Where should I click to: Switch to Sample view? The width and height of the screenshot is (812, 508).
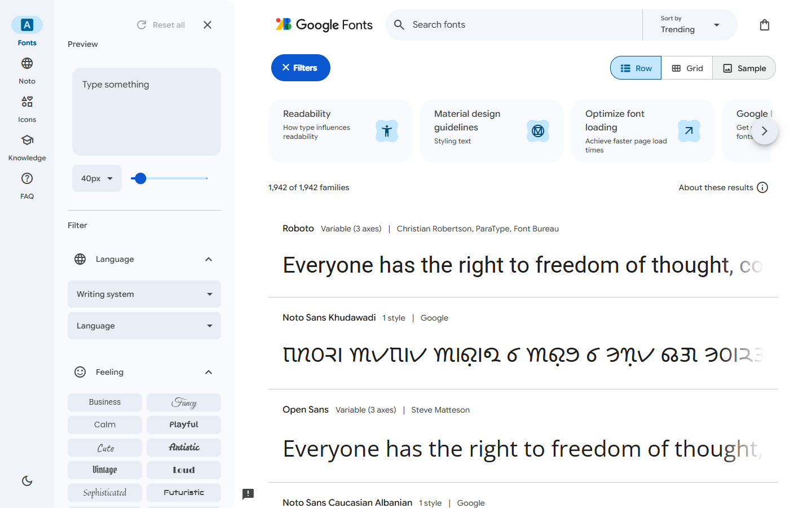[744, 68]
